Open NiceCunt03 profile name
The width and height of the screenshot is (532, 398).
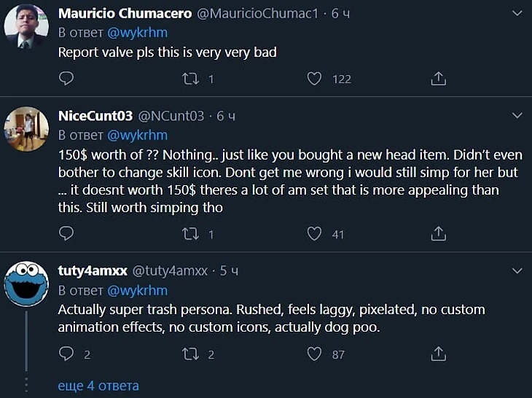(95, 116)
